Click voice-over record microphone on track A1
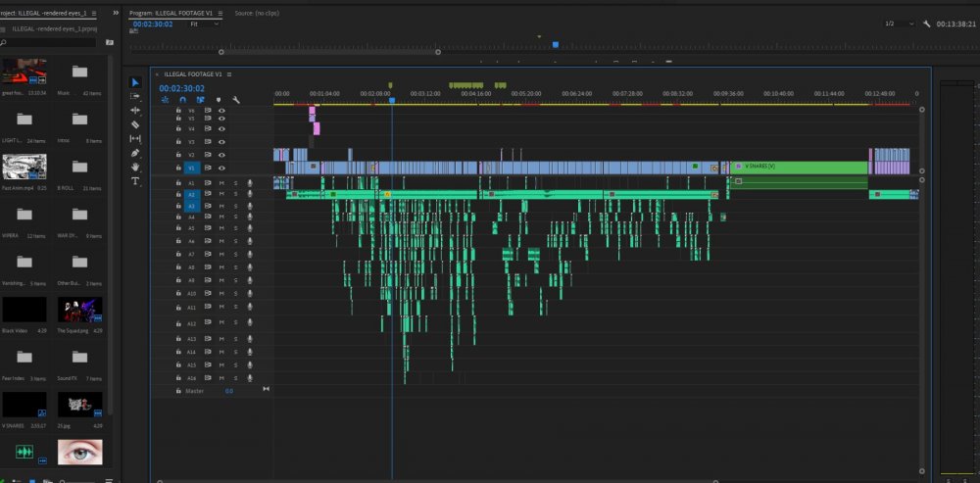This screenshot has height=483, width=980. pos(249,183)
